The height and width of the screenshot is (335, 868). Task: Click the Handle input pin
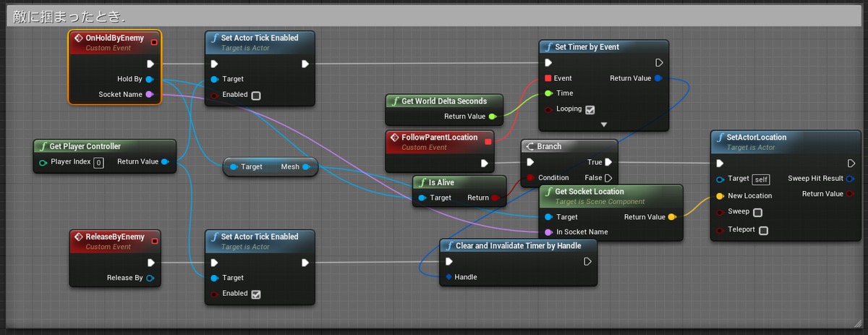[448, 277]
